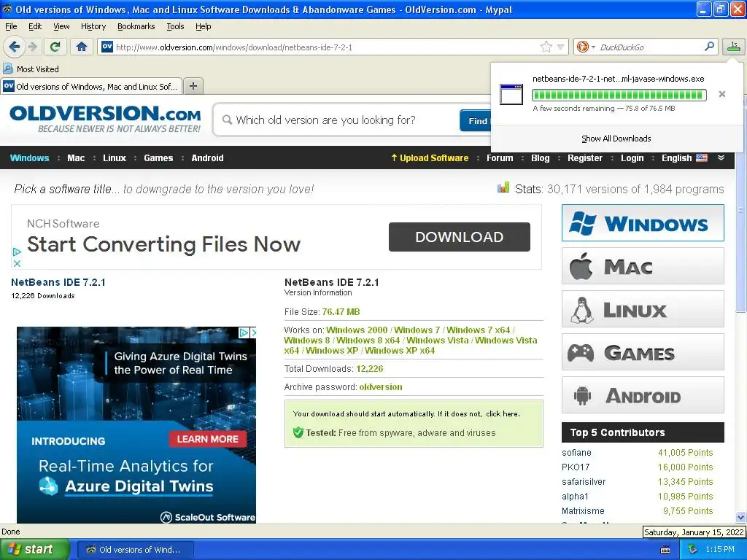Open the Home page icon

pos(82,47)
